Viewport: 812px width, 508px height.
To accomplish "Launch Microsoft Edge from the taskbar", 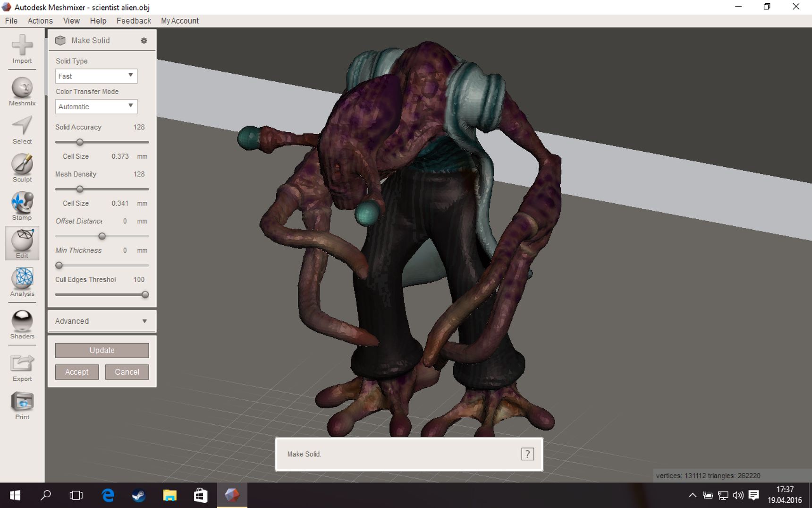I will pos(108,495).
